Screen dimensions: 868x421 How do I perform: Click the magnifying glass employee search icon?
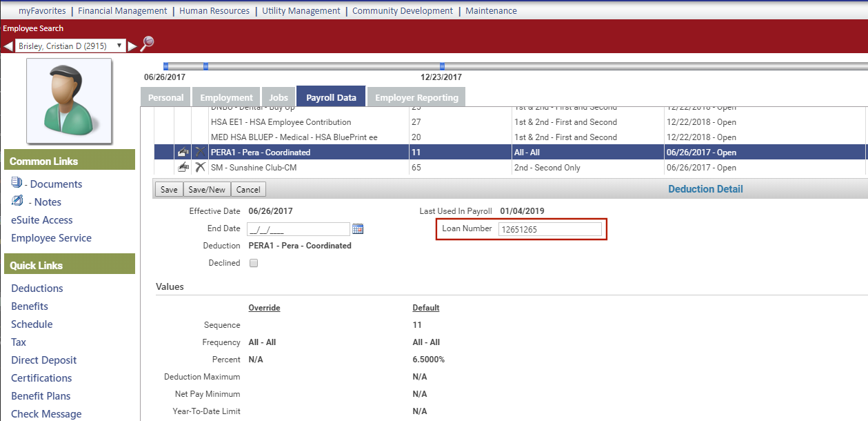point(147,44)
